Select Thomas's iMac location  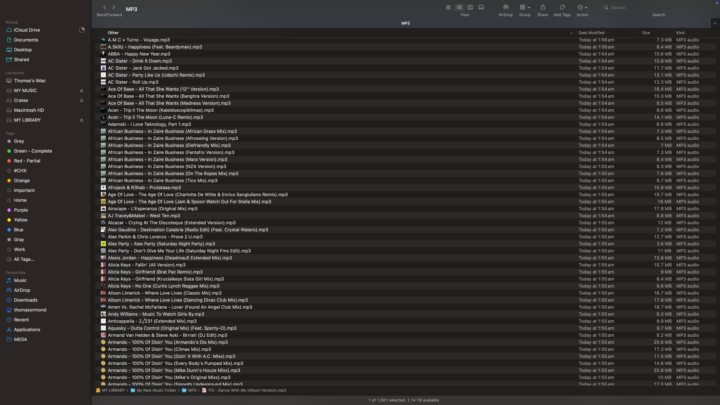(29, 81)
